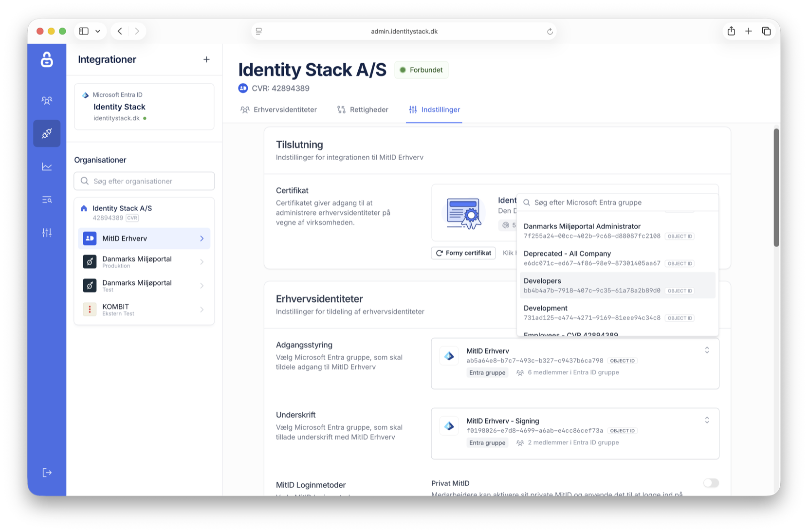Viewport: 808px width, 532px height.
Task: Expand the Safari sidebar dropdown chevron
Action: [98, 31]
